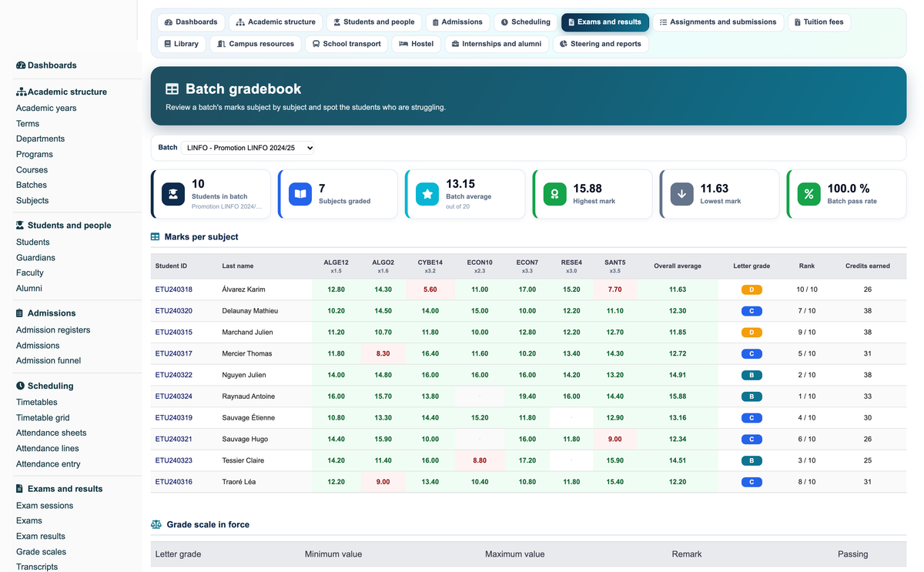Open Courses in the sidebar

pos(32,170)
